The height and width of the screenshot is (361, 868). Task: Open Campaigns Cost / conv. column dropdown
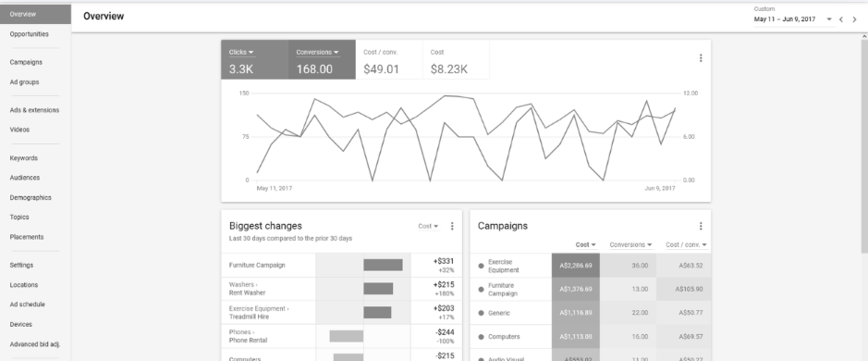click(687, 244)
